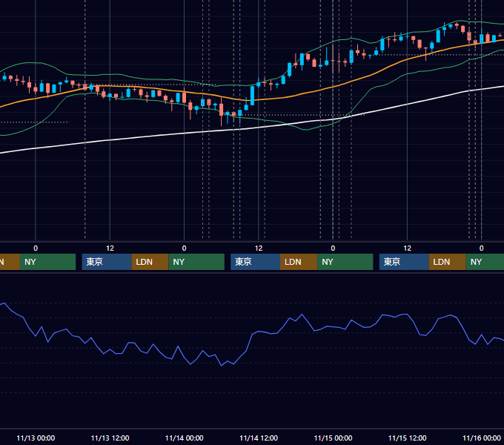504x445 pixels.
Task: Click the 11/13 00:00 date label
Action: 36,438
